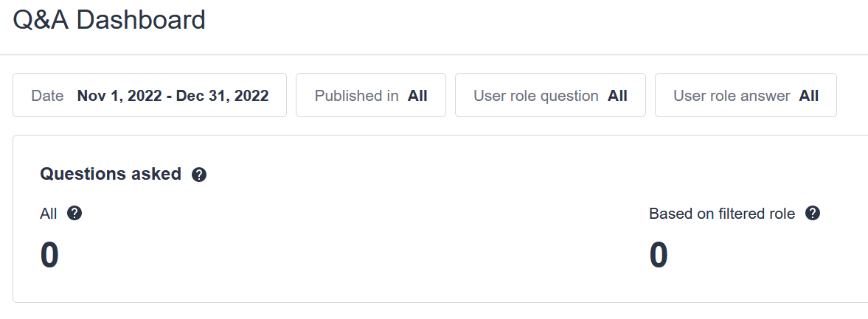Viewport: 868px width, 319px height.
Task: Click the Q&A Dashboard page title
Action: [x=109, y=21]
